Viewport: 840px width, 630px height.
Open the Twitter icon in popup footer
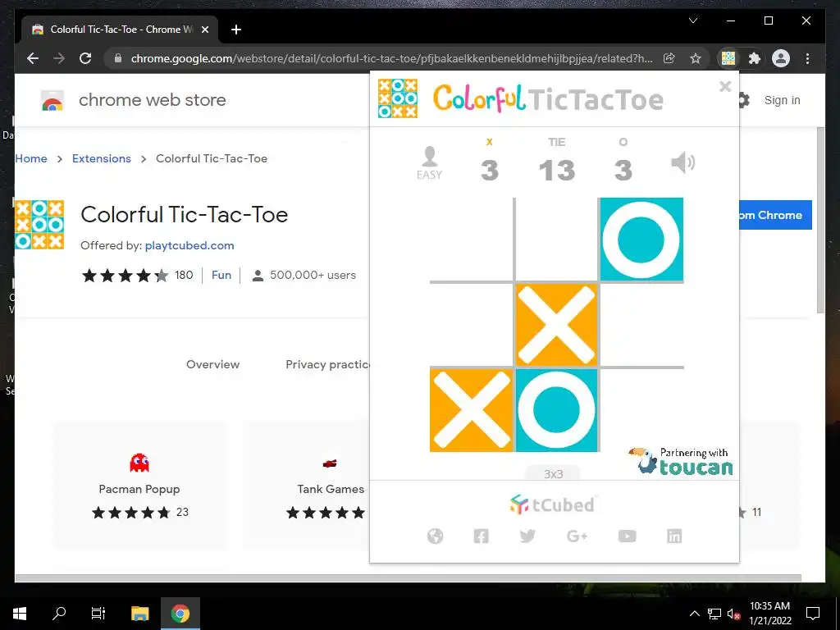pyautogui.click(x=527, y=536)
